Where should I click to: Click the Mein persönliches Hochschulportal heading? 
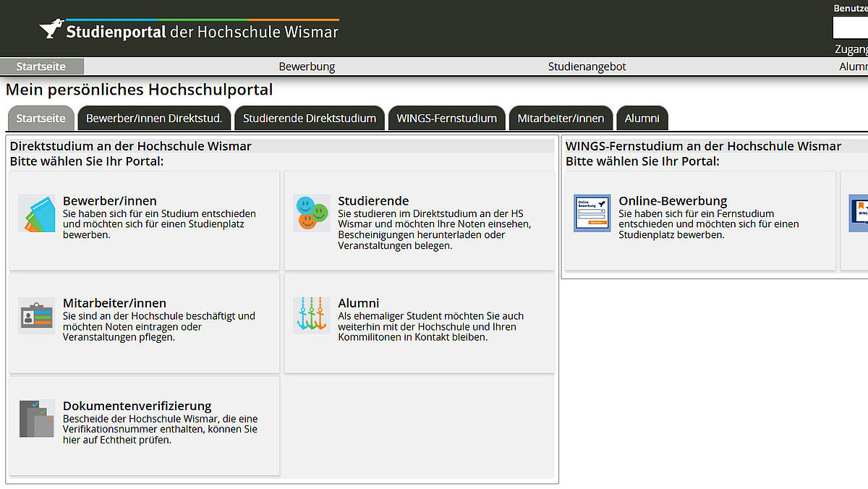pos(140,90)
